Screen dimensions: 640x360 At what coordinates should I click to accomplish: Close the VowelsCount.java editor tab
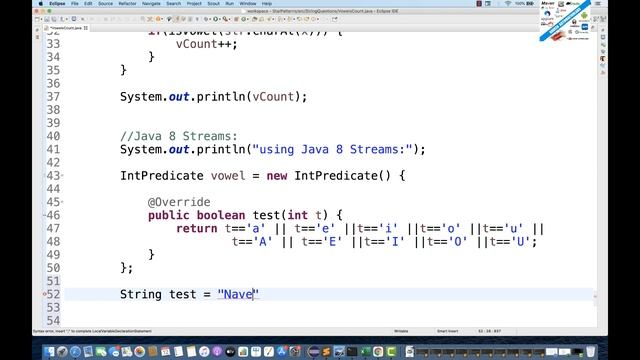[x=86, y=28]
